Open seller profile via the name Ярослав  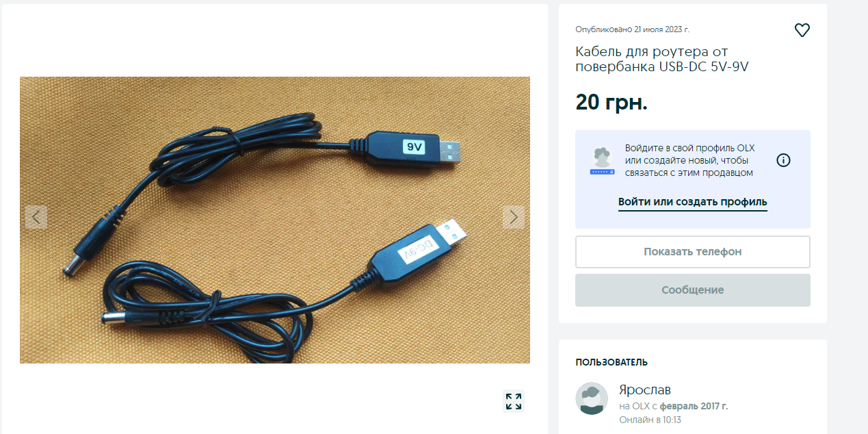click(645, 390)
